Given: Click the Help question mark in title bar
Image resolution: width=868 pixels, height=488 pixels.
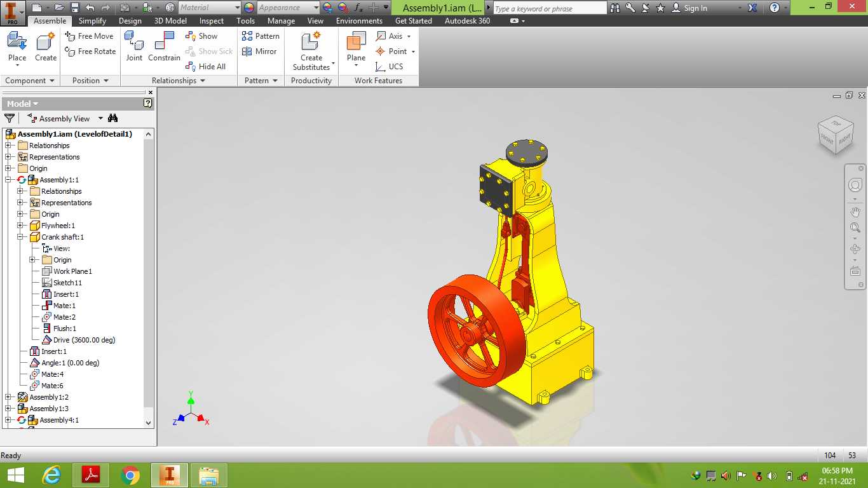Looking at the screenshot, I should pos(775,8).
